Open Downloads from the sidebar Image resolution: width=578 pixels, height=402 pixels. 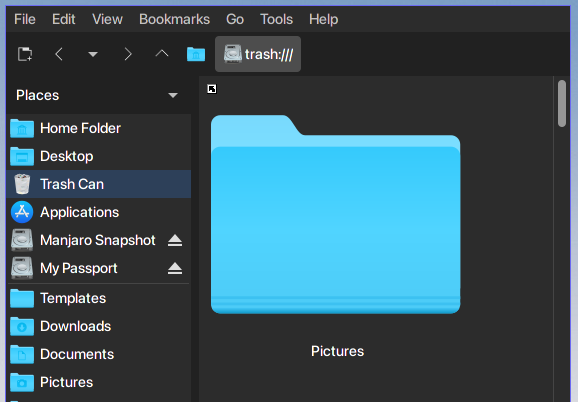[99, 326]
